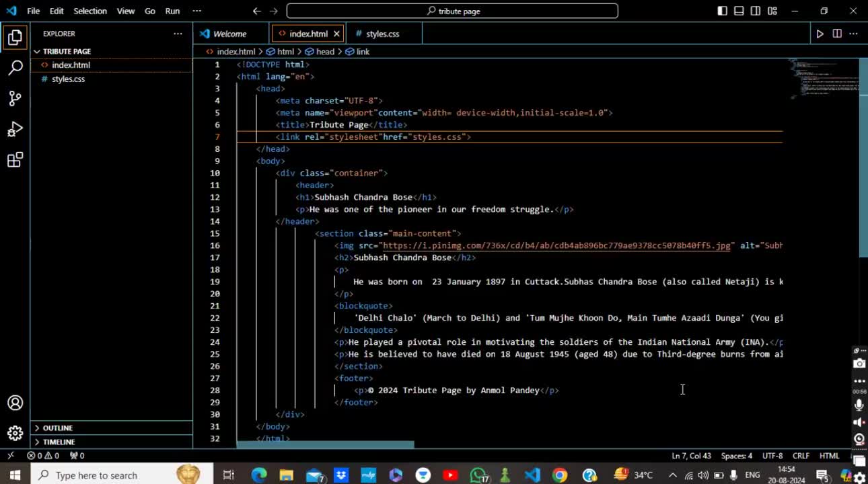
Task: Open Customize Layout in title bar
Action: click(x=772, y=11)
